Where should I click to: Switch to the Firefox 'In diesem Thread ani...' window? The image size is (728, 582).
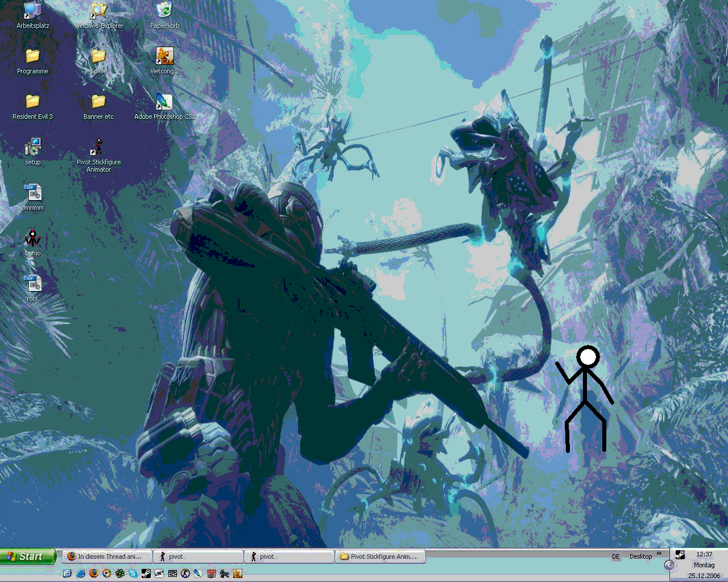click(107, 556)
